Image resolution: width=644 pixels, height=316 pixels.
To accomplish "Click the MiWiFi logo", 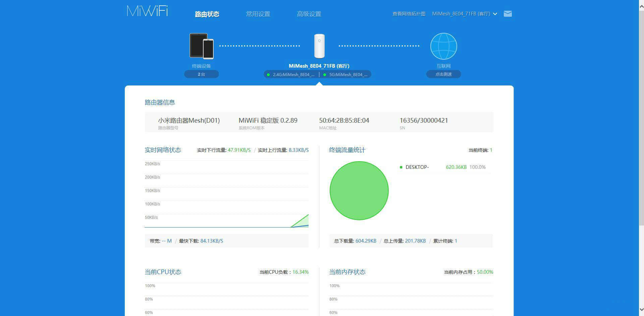I will coord(147,11).
